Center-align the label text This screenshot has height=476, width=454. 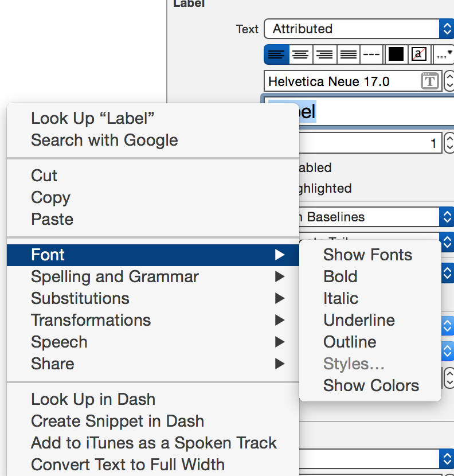pyautogui.click(x=300, y=54)
